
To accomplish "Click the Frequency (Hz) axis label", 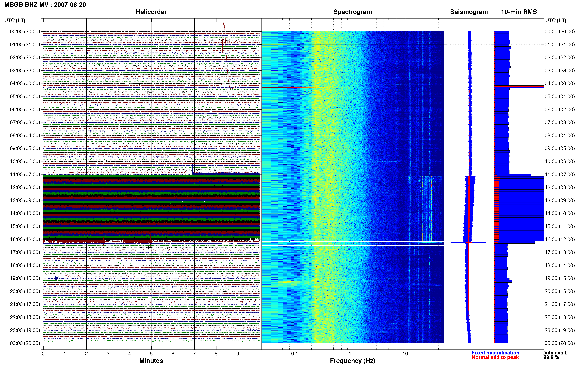I will click(x=352, y=361).
